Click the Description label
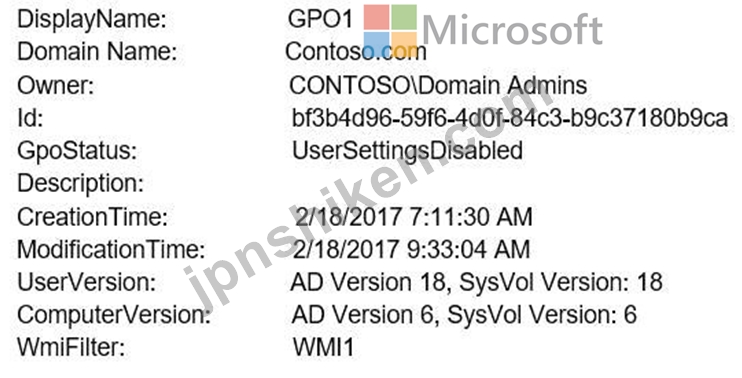 pyautogui.click(x=80, y=184)
